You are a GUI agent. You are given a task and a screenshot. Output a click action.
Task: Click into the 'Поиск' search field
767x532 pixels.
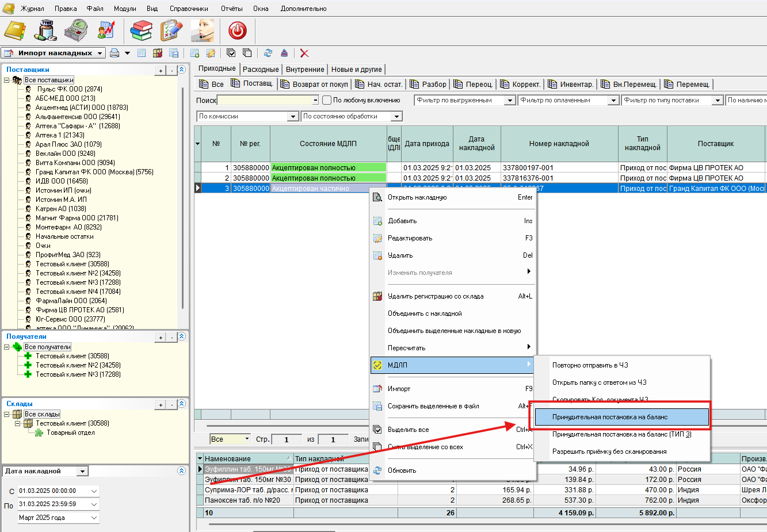(x=265, y=100)
